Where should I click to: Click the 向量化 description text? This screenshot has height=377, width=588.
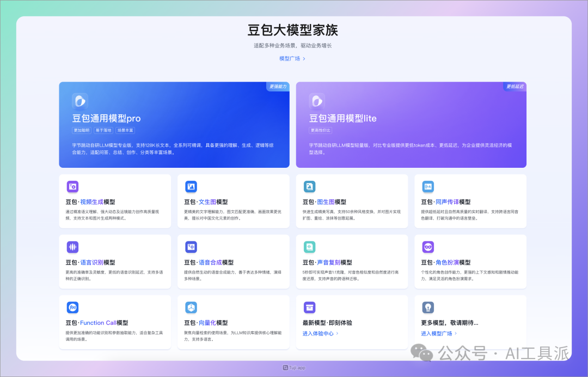233,336
